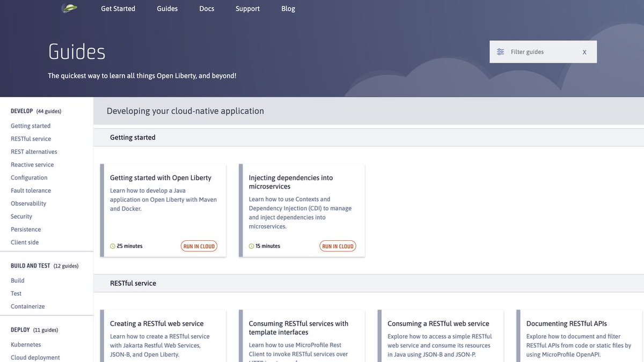Image resolution: width=644 pixels, height=362 pixels.
Task: Click the Open Liberty UFO logo
Action: pyautogui.click(x=69, y=8)
